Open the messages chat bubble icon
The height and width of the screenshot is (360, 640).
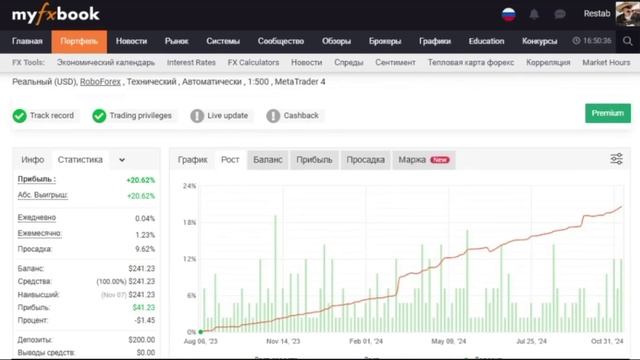(x=560, y=14)
